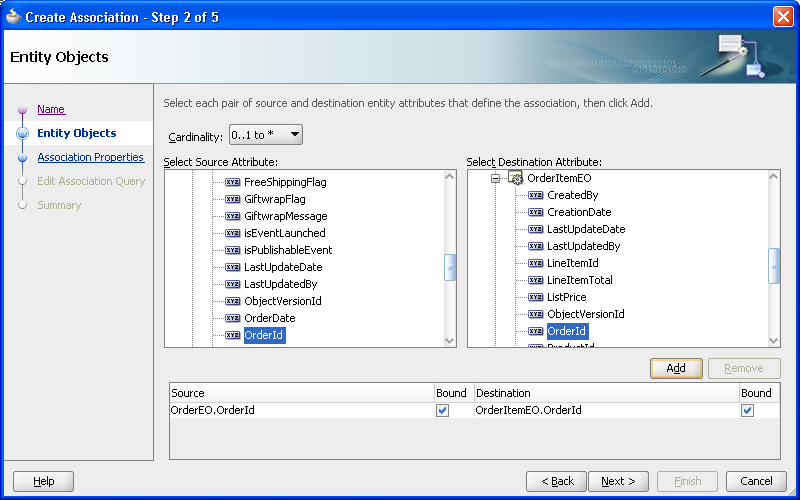Screen dimensions: 800x500
Task: Click the Destination column header
Action: tap(607, 393)
